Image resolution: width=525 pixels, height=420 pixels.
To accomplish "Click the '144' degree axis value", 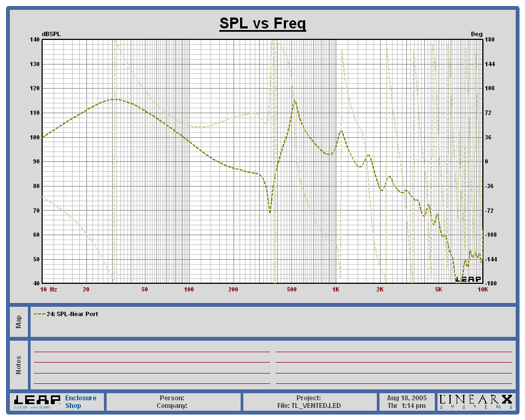I will pos(489,64).
